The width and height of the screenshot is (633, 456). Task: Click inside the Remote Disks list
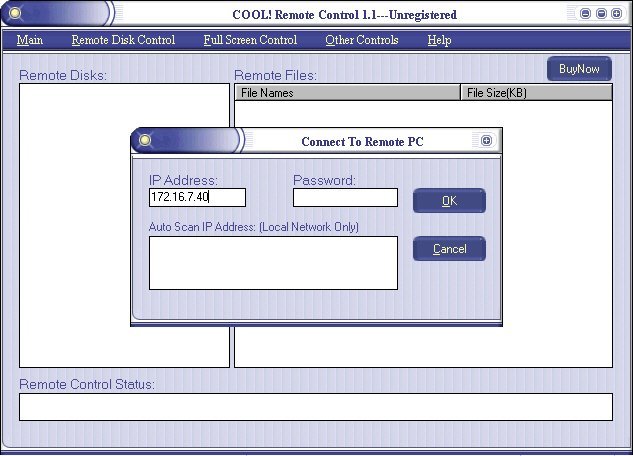124,225
